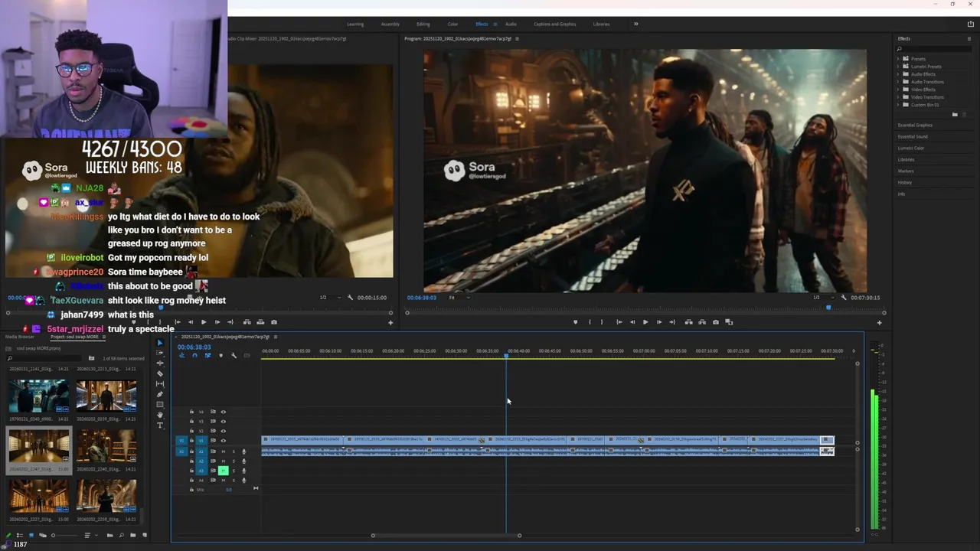The width and height of the screenshot is (980, 551).
Task: Switch to the Color workspace tab
Action: 452,24
